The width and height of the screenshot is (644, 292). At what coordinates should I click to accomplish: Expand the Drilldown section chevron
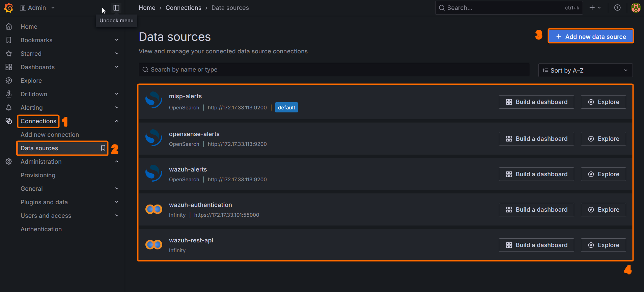117,94
